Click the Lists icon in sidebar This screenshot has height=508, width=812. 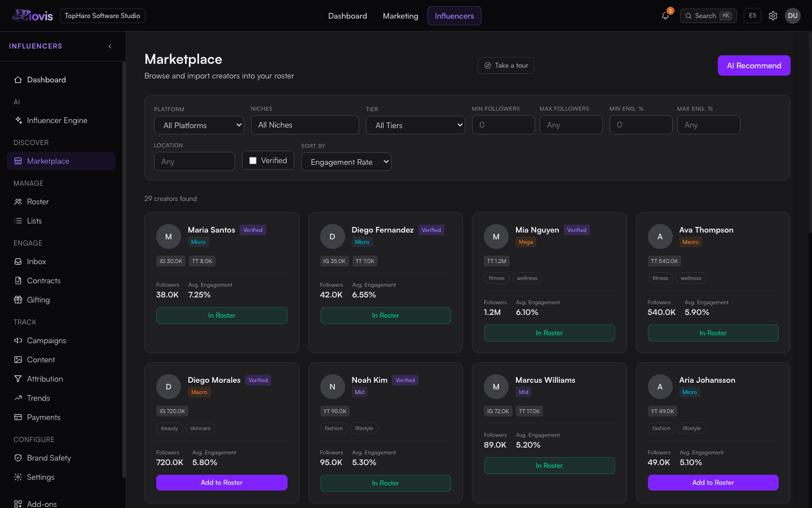point(18,221)
